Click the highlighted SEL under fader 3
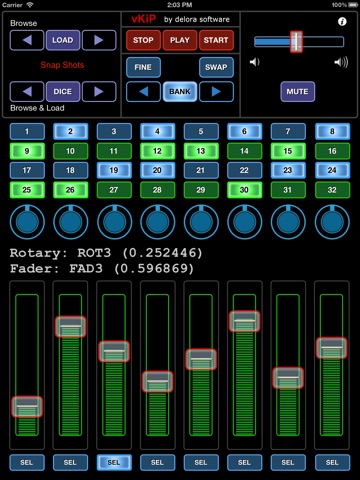The image size is (360, 480). 114,462
